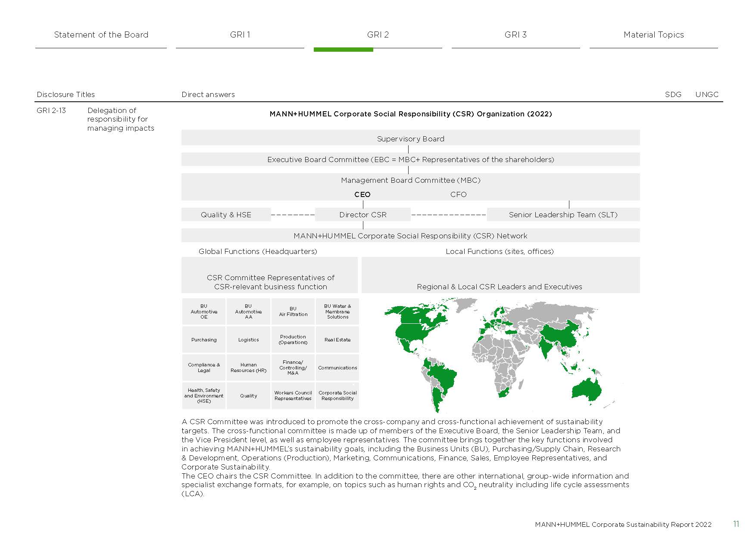
Task: Select the GRI 2 tab
Action: pos(378,35)
